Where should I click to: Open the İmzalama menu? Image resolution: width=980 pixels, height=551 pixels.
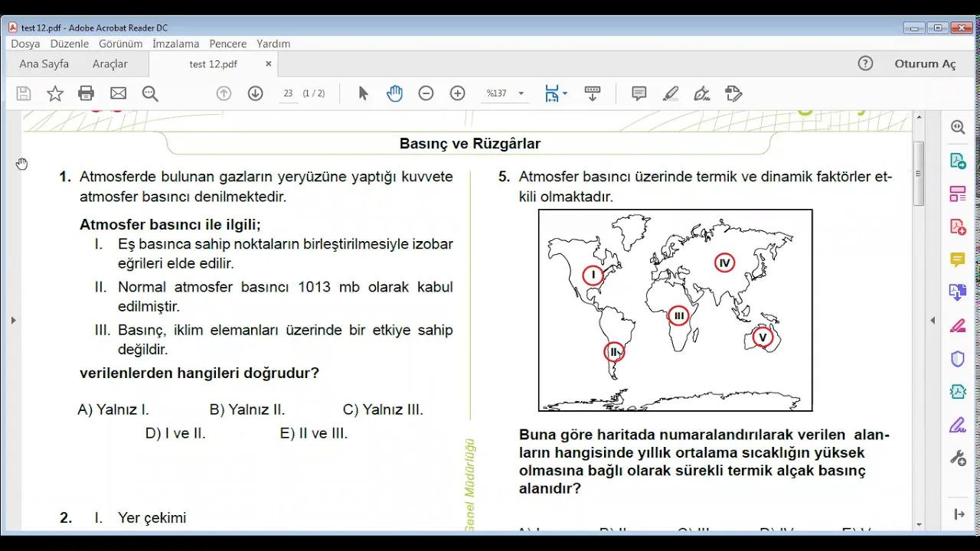click(175, 44)
